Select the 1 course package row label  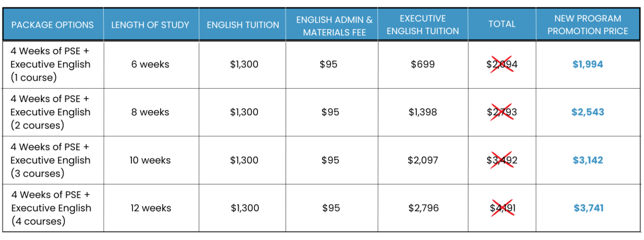click(50, 65)
